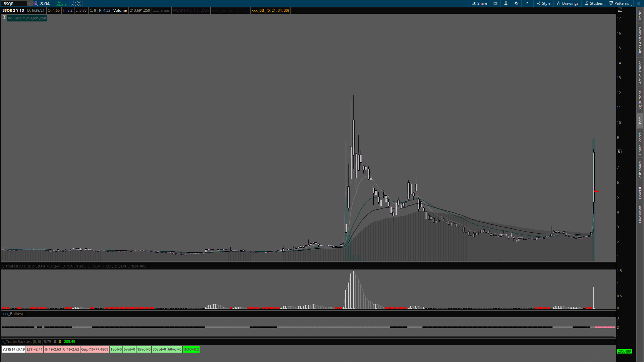Open the Patterns menu
The height and width of the screenshot is (362, 644).
pos(619,3)
